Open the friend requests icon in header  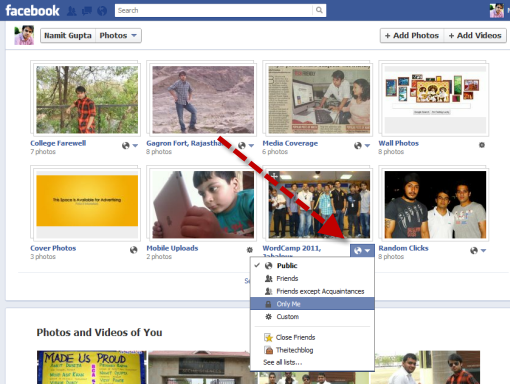71,11
